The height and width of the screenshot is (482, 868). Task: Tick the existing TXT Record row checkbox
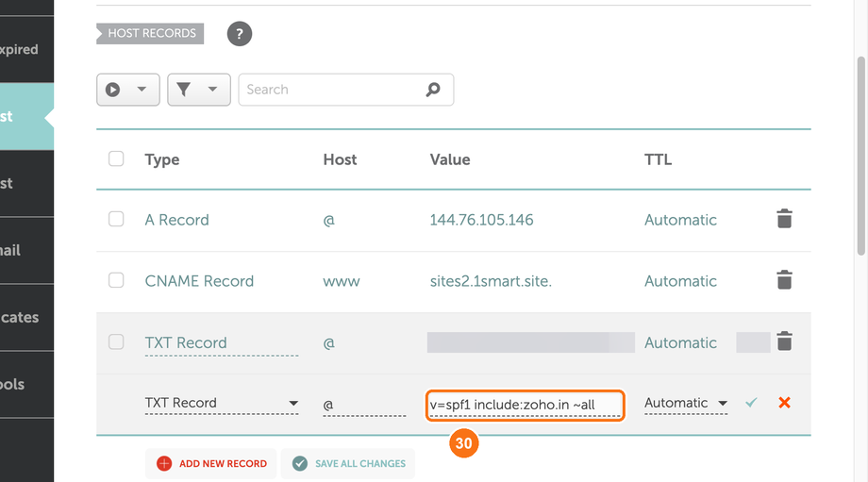coord(116,342)
